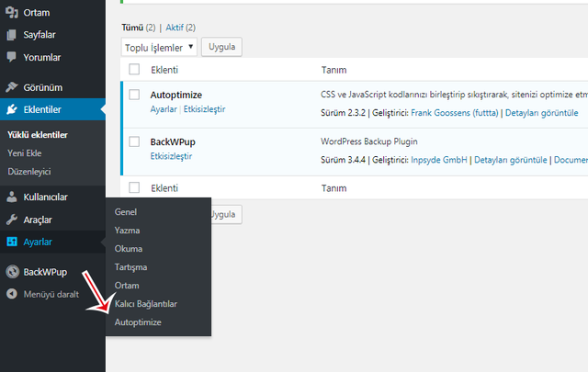Open Kalıcı Bağlantılar settings
Image resolution: width=588 pixels, height=372 pixels.
pyautogui.click(x=146, y=304)
